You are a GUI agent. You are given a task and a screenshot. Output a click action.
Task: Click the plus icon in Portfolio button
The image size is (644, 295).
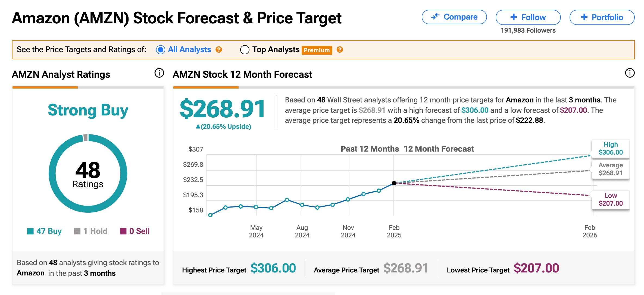tap(584, 17)
